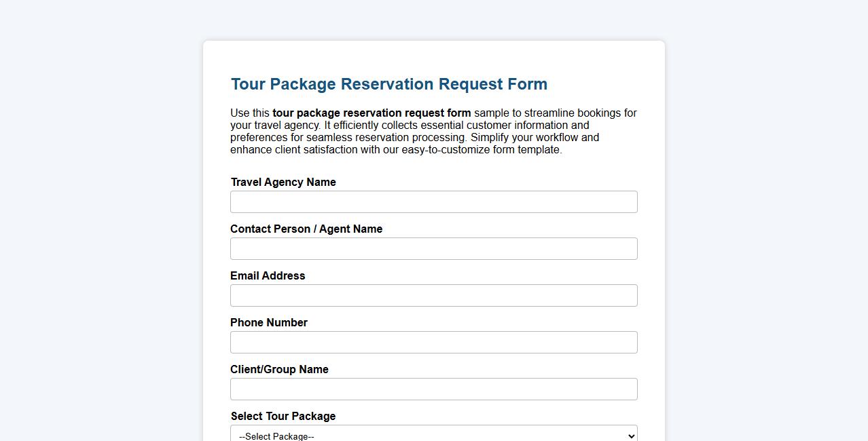Click the Phone Number label
This screenshot has width=868, height=441.
tap(268, 322)
